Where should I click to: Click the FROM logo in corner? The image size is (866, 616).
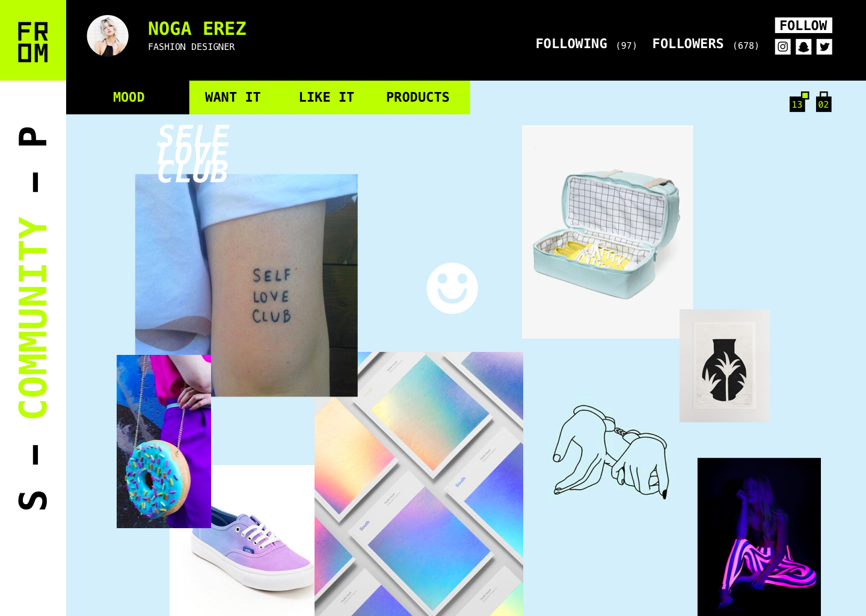click(33, 40)
